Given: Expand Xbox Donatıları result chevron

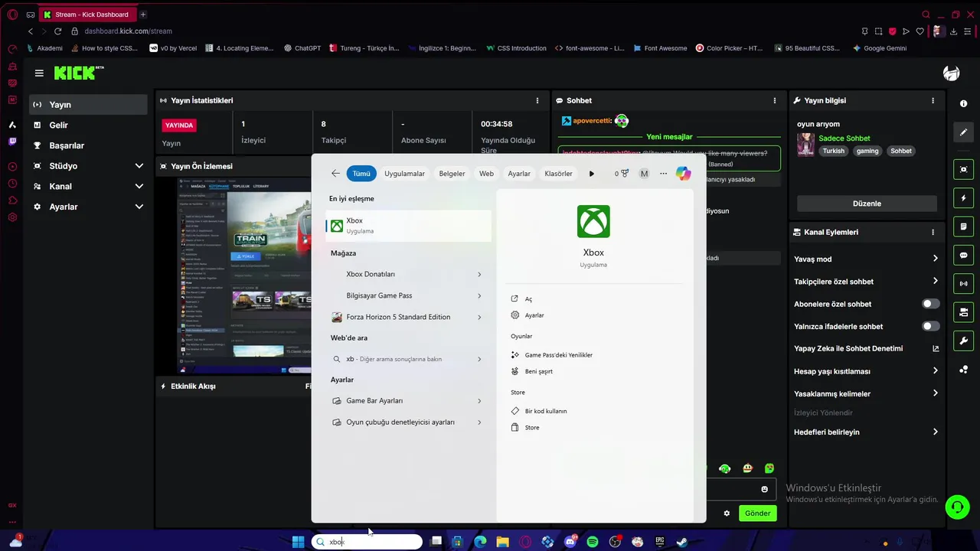Looking at the screenshot, I should [x=479, y=274].
